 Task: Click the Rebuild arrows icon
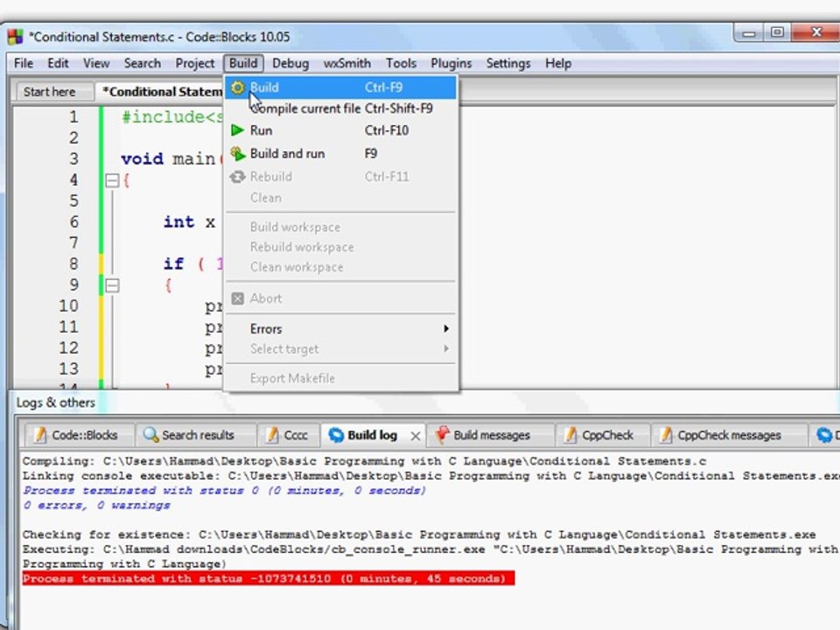[237, 176]
